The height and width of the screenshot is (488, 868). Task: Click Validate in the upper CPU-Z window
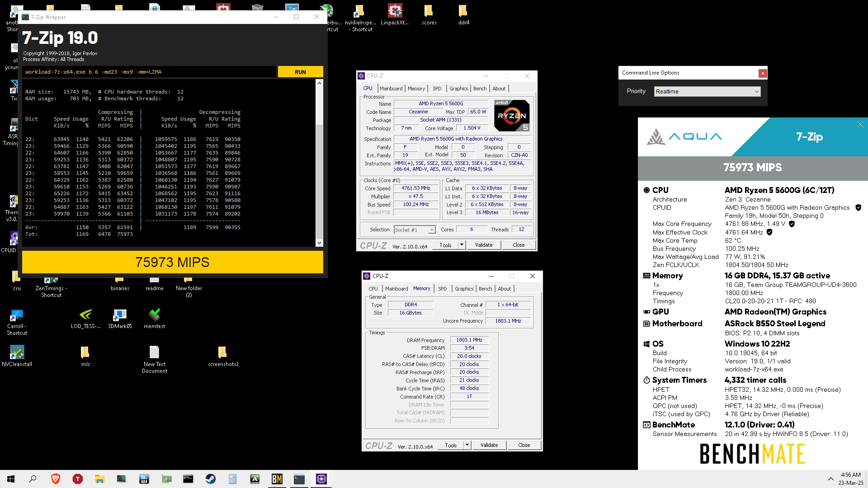tap(484, 245)
